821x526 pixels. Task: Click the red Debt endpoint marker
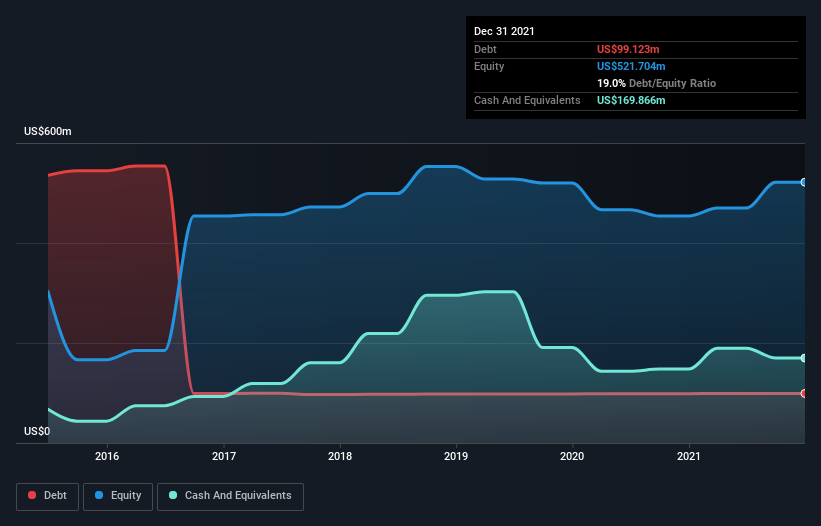tap(804, 394)
